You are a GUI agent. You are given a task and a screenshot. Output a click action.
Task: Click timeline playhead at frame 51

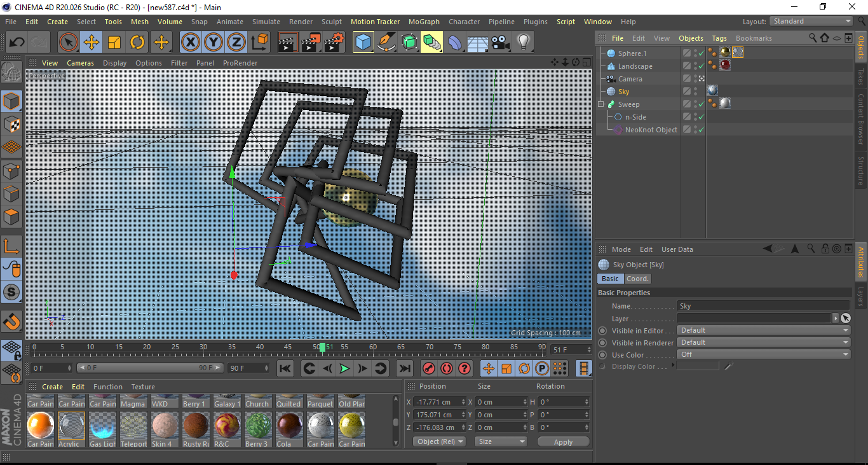[x=323, y=347]
